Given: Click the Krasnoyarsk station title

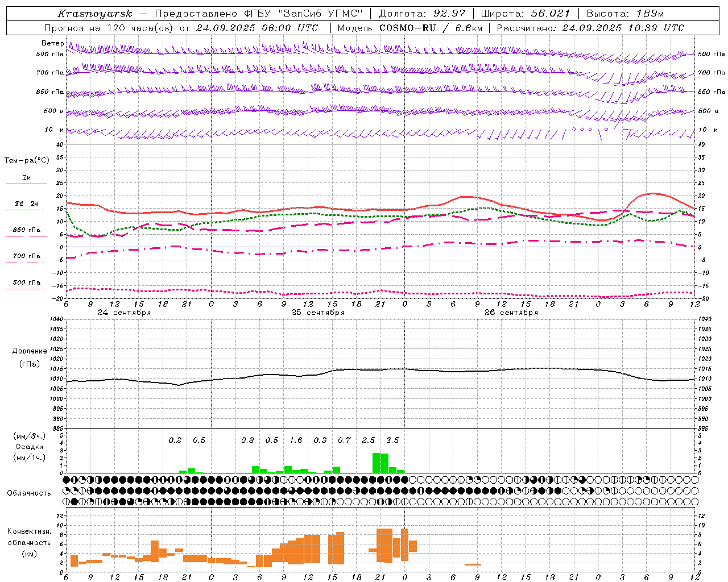Looking at the screenshot, I should pos(95,14).
